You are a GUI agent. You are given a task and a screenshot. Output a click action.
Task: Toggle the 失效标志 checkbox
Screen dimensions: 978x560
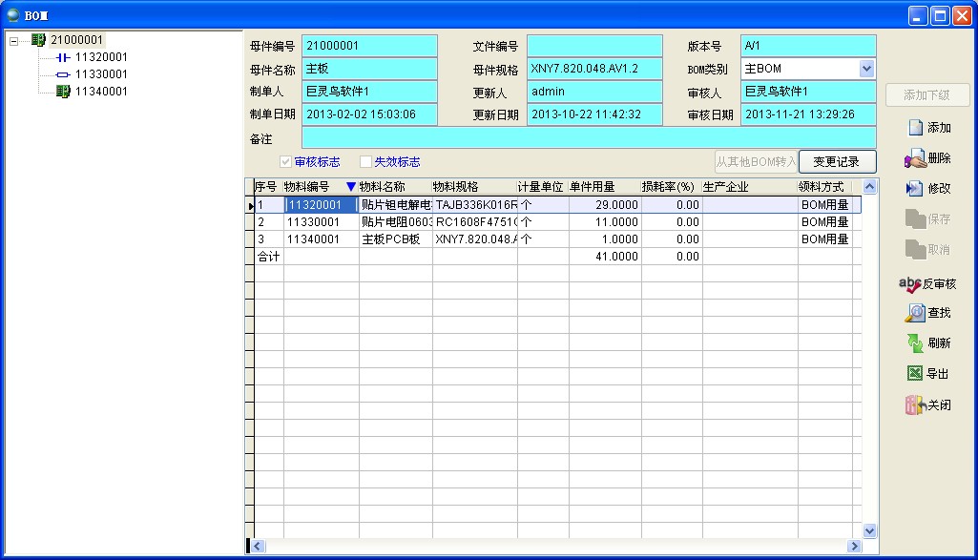coord(365,162)
